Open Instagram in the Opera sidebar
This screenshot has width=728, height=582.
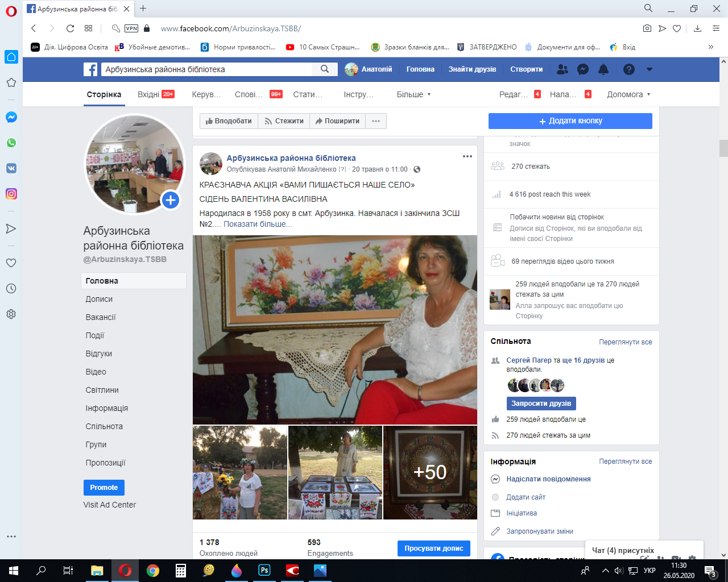pos(11,194)
